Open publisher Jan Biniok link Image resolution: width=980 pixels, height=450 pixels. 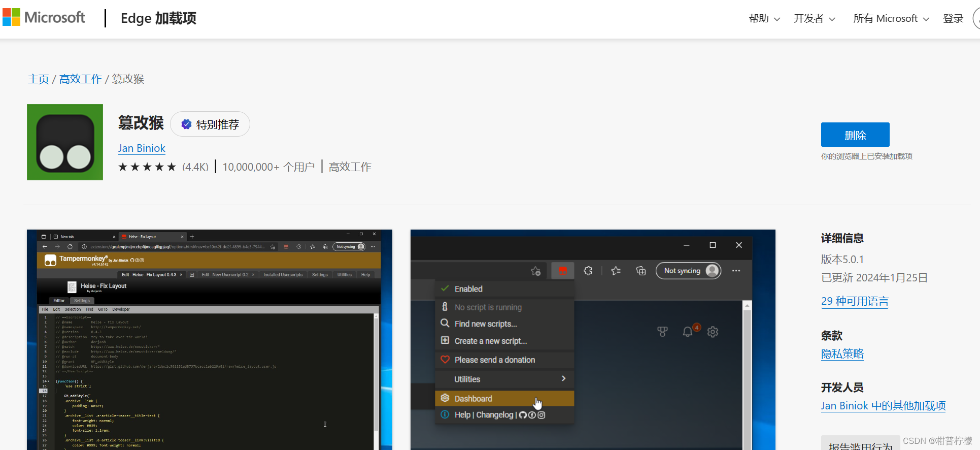[142, 148]
